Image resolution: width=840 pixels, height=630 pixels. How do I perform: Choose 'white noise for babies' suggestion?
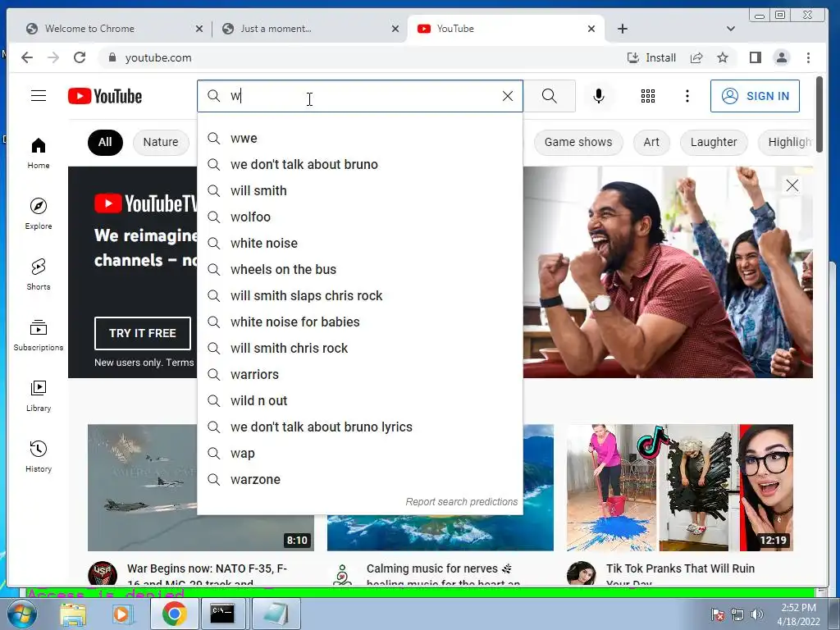click(360, 322)
